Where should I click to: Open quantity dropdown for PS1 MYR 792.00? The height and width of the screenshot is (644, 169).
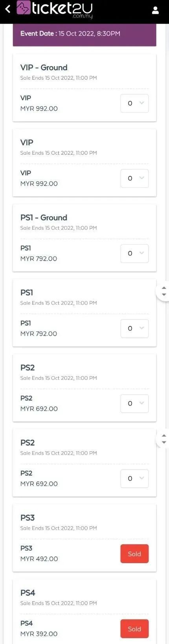coord(134,328)
